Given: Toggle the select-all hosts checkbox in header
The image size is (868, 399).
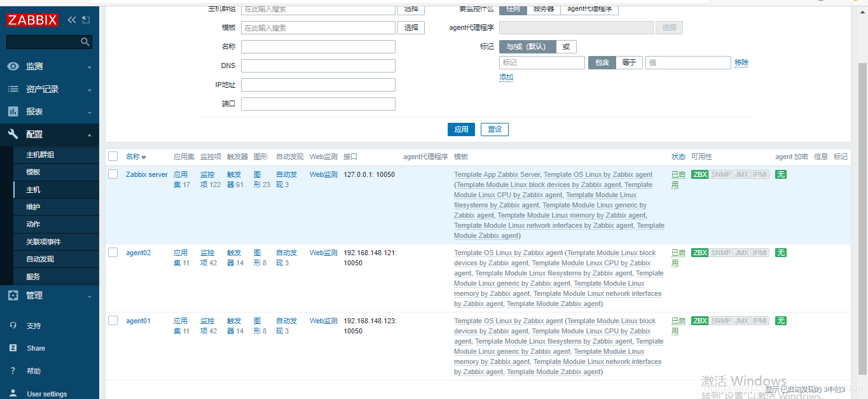Looking at the screenshot, I should (113, 157).
